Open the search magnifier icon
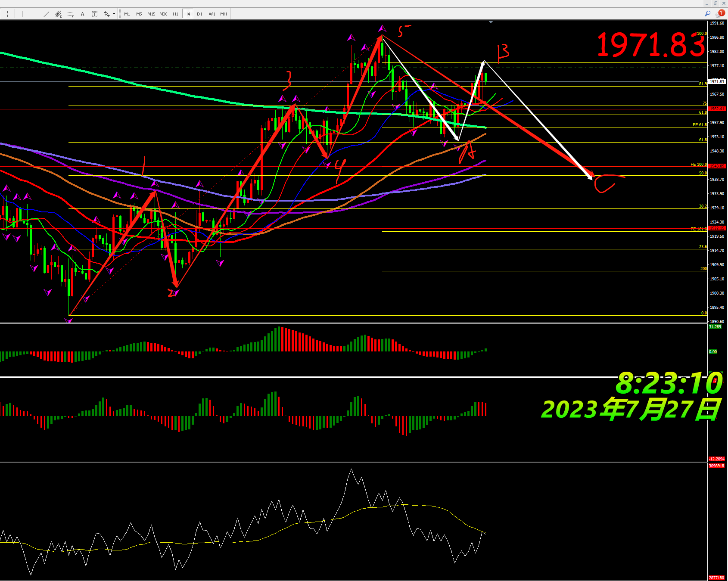Screen dimensions: 728x581 (x=707, y=14)
